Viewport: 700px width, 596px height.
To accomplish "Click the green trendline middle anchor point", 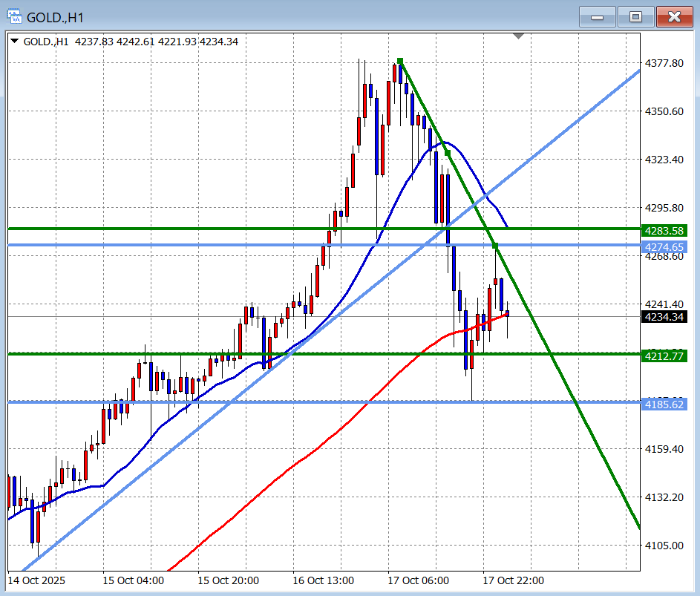I will tap(447, 153).
